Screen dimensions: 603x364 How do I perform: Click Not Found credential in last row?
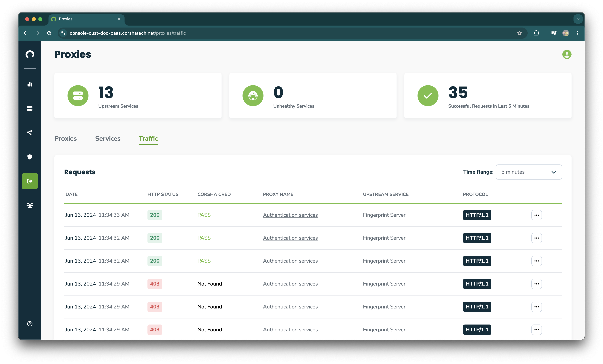pyautogui.click(x=210, y=330)
